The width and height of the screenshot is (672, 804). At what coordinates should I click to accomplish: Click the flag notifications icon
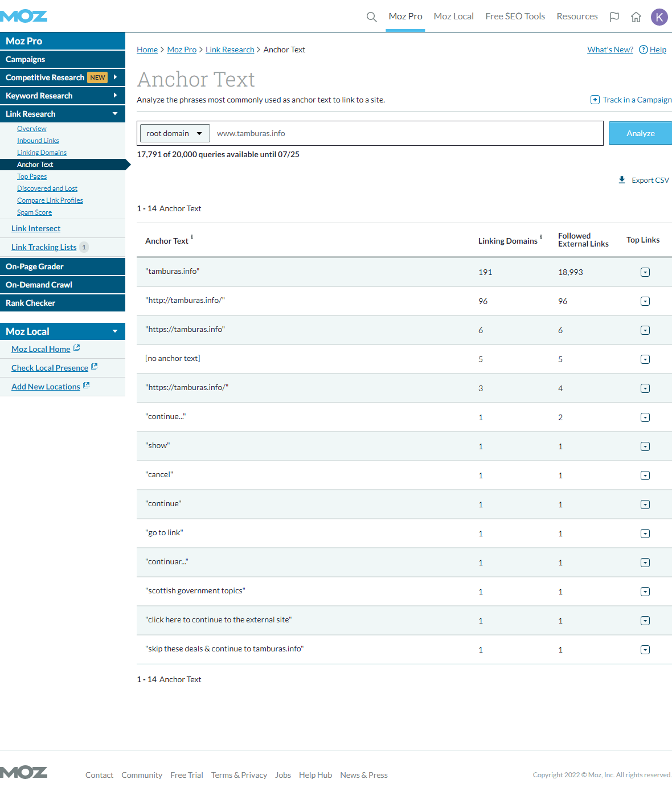click(614, 17)
